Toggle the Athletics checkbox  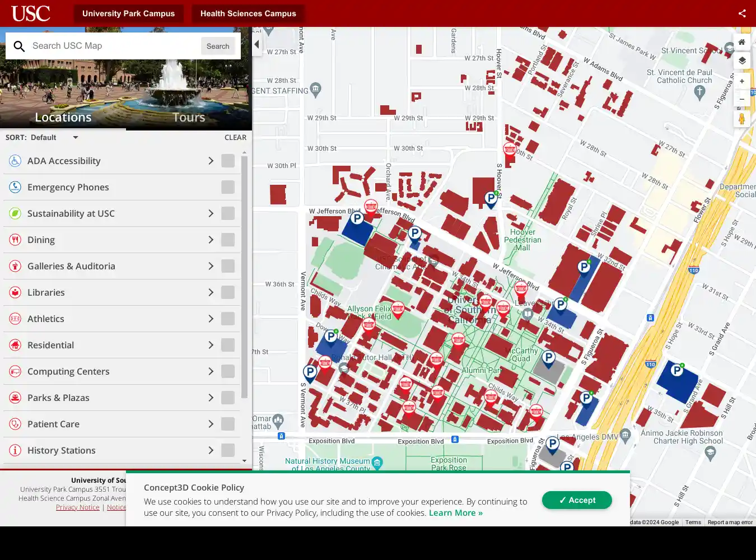(x=228, y=319)
